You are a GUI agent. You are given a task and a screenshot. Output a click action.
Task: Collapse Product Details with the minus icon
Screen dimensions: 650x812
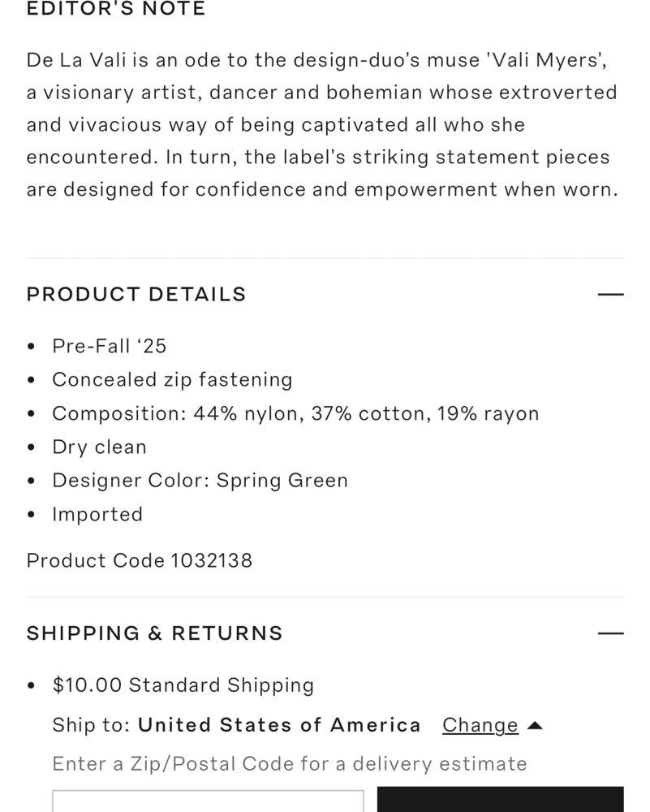[610, 294]
